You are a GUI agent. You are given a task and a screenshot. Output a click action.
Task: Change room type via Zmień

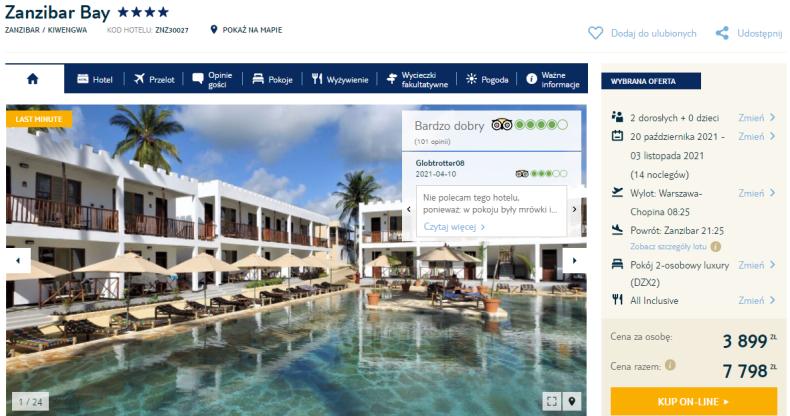[x=756, y=265]
